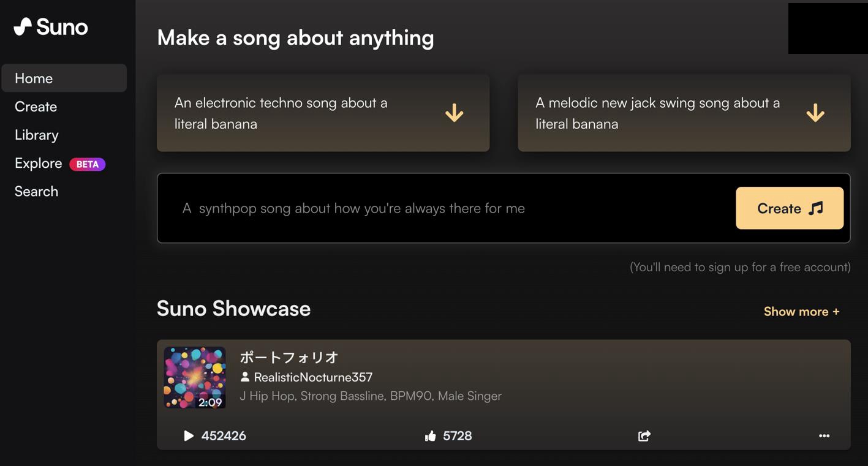
Task: Click the RealisticNocturne357 user profile icon
Action: pyautogui.click(x=245, y=377)
